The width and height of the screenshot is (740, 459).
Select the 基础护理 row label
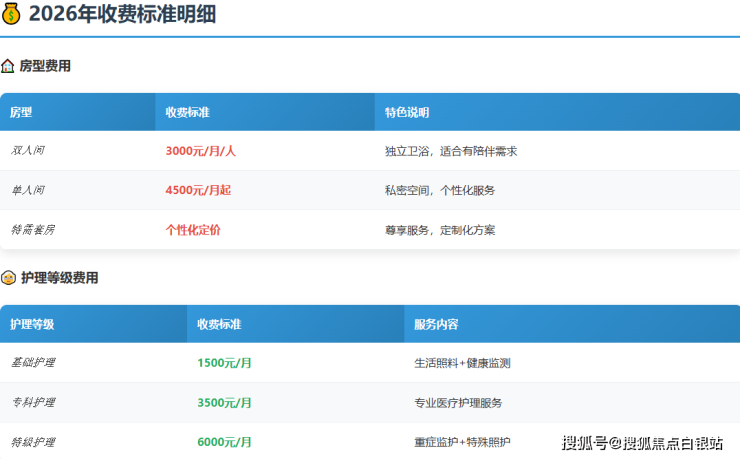(x=32, y=363)
